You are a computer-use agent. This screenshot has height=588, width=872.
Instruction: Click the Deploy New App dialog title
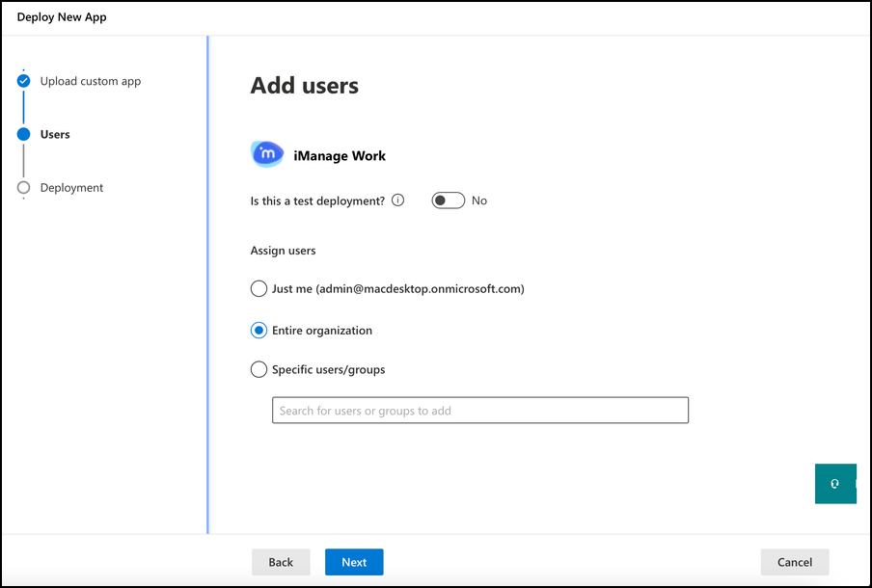coord(62,17)
